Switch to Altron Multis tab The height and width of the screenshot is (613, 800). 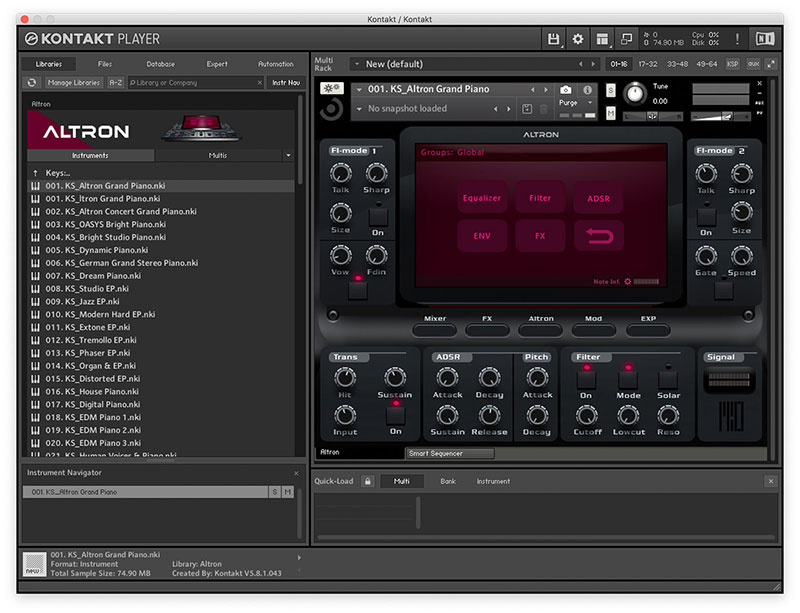click(218, 155)
